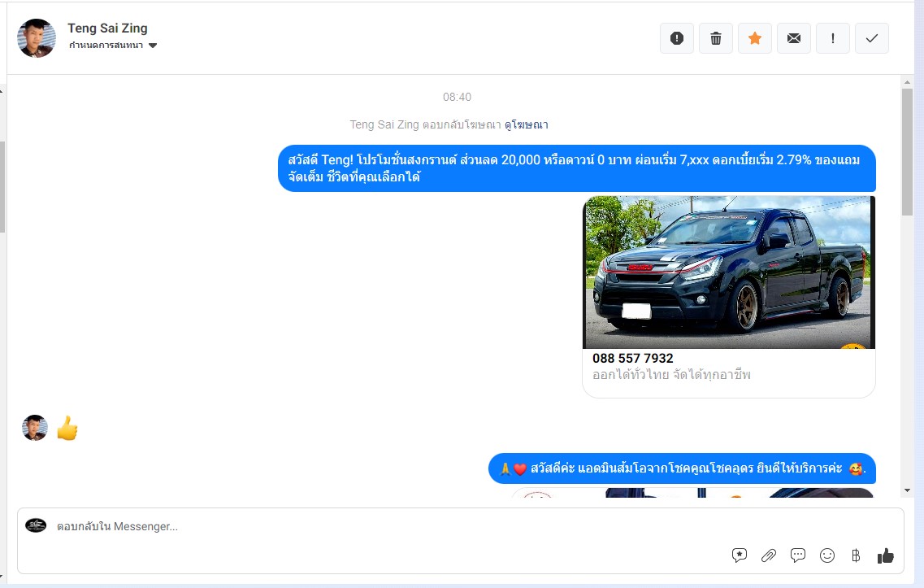Open Teng Sai Zing profile name
Viewport: 924px width, 588px height.
point(107,28)
